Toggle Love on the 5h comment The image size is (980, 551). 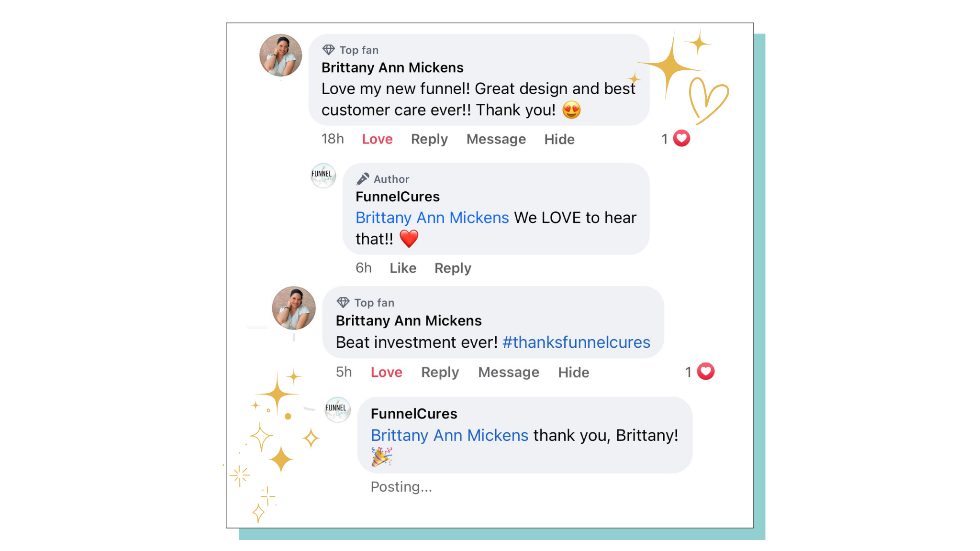386,373
